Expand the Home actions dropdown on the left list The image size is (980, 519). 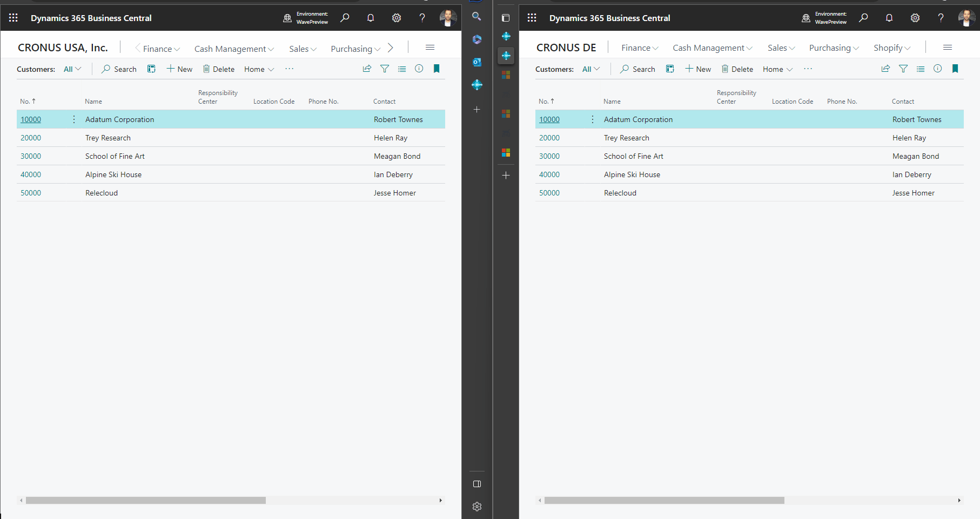coord(258,69)
